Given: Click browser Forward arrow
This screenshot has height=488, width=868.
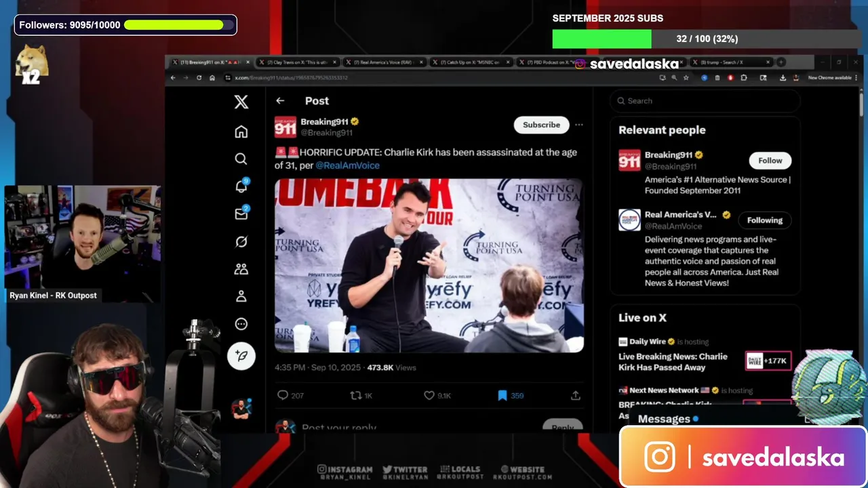Looking at the screenshot, I should coord(186,78).
